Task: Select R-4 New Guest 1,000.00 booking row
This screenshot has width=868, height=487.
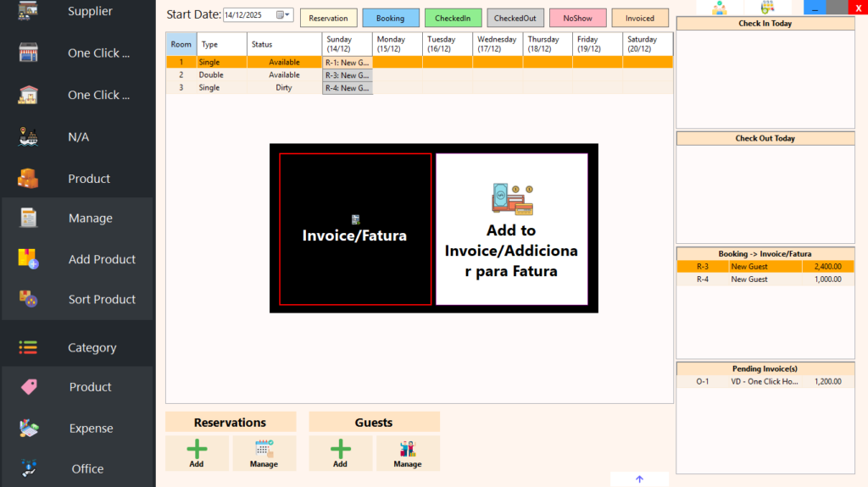Action: pyautogui.click(x=765, y=279)
